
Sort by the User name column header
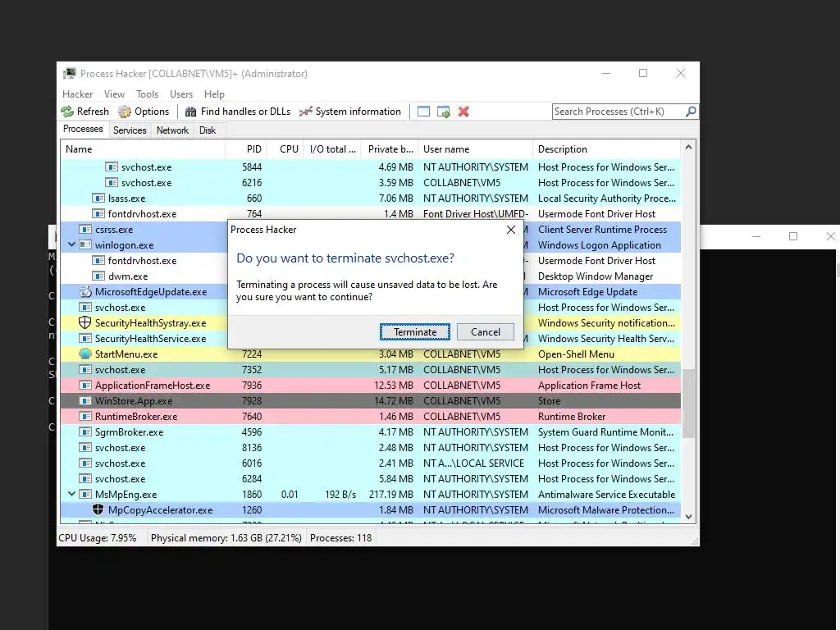click(475, 149)
